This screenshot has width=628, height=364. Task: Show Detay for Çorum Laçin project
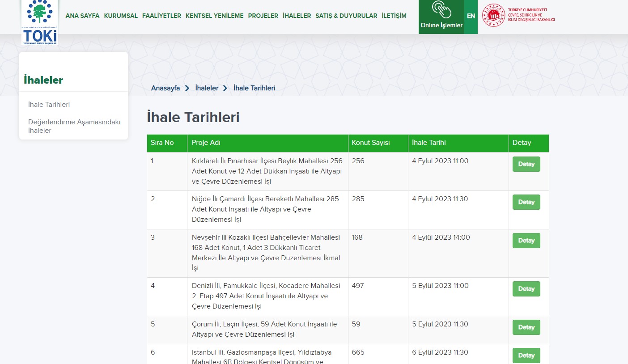(526, 327)
